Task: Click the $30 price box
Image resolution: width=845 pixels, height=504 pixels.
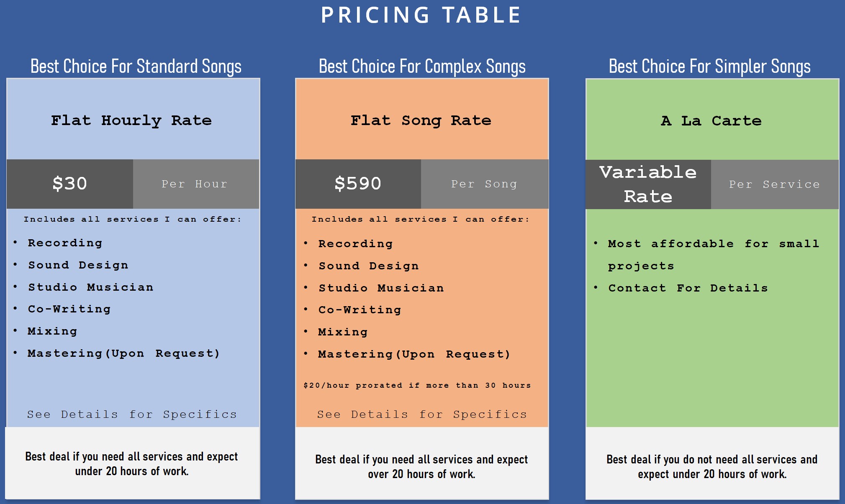Action: [x=70, y=184]
